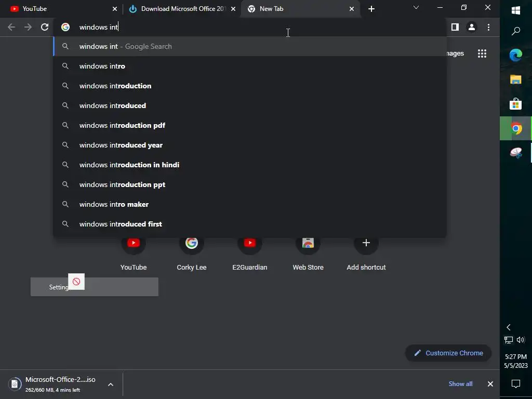Select 'windows introduced year' suggestion
Screen dimensions: 532x399
(250, 145)
